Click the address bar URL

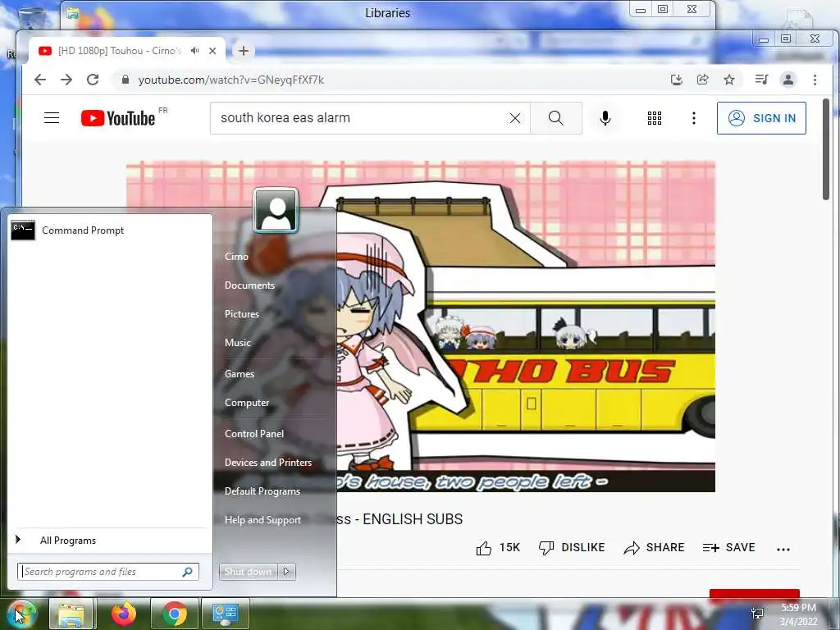(x=231, y=80)
